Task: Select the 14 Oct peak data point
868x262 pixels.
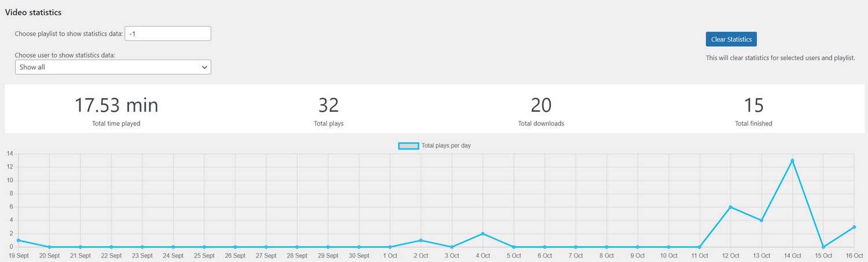Action: point(792,161)
